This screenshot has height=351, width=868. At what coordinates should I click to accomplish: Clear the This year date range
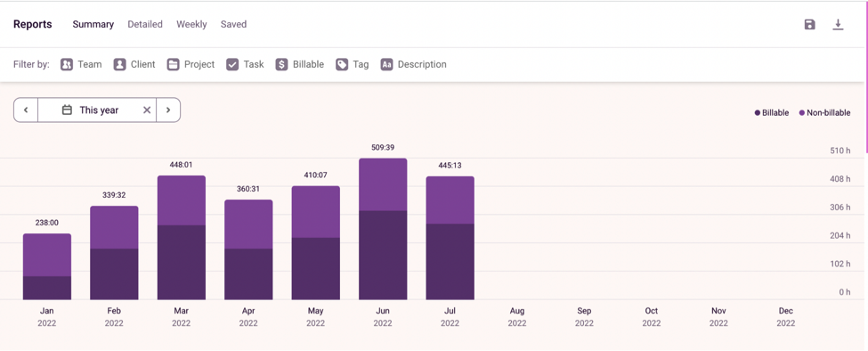pyautogui.click(x=147, y=110)
